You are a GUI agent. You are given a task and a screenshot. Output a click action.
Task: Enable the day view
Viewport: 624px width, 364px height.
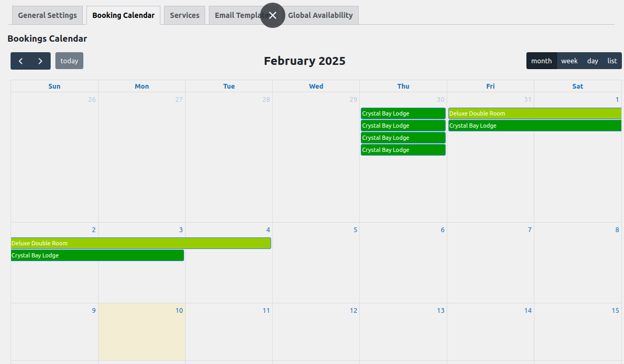pos(592,61)
